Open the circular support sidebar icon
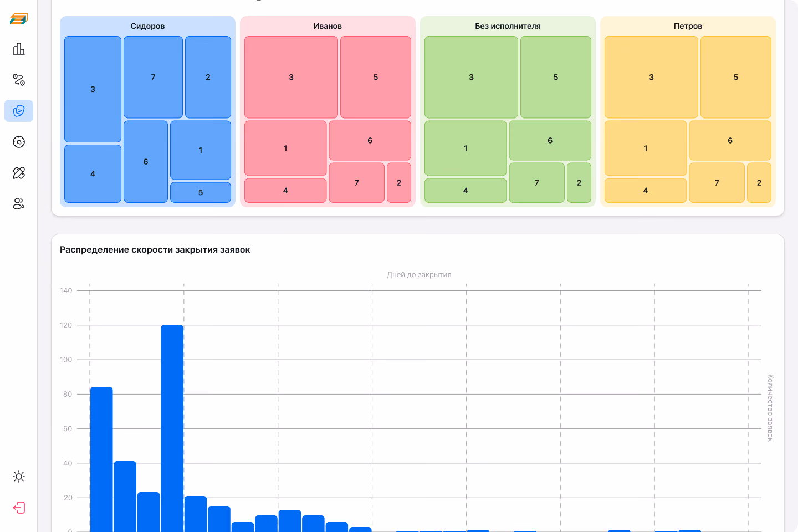 coord(19,142)
